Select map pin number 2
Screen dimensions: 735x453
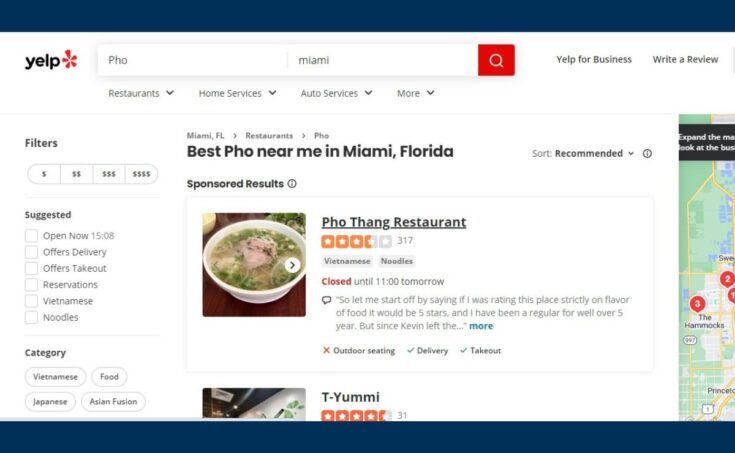pyautogui.click(x=727, y=279)
